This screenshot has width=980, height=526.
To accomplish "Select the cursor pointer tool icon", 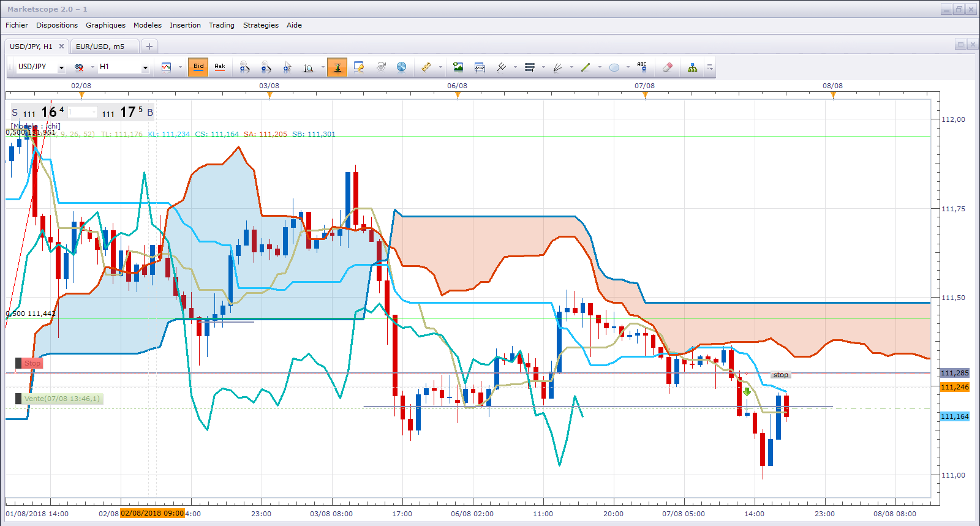I will coord(287,67).
